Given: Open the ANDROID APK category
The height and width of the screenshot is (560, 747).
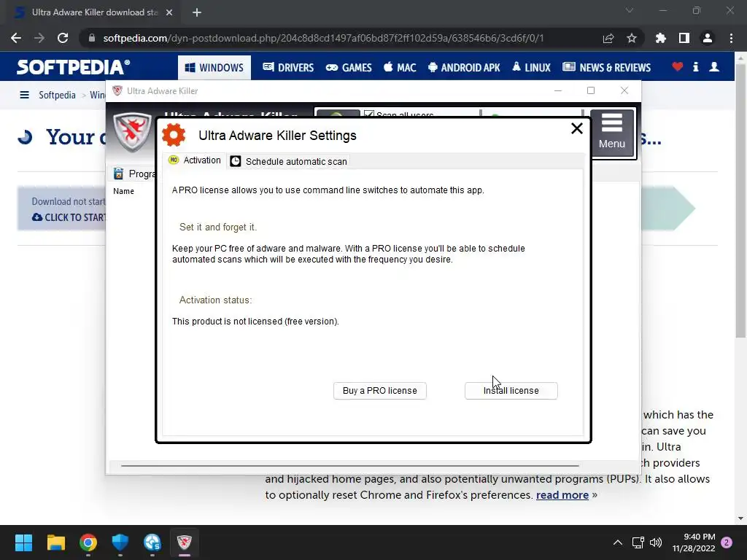Looking at the screenshot, I should tap(464, 68).
